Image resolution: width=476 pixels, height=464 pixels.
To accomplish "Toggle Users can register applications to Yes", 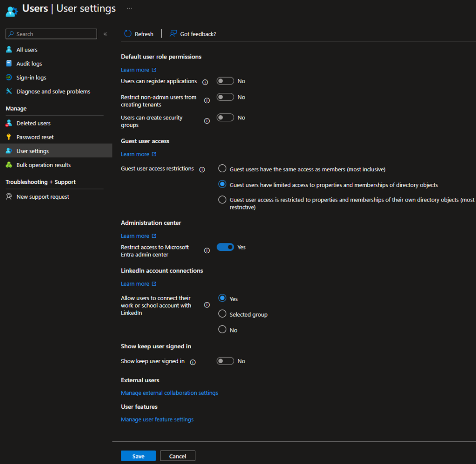I will (x=225, y=81).
